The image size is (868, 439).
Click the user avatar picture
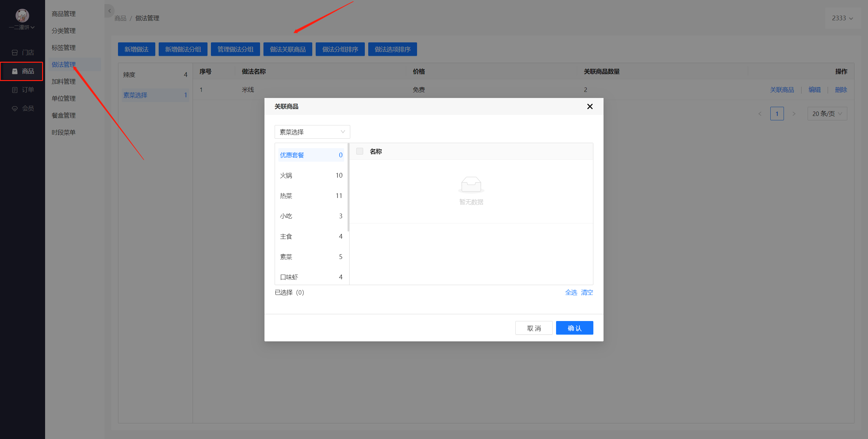coord(22,15)
